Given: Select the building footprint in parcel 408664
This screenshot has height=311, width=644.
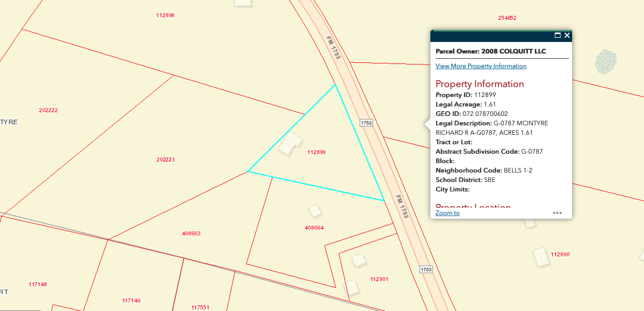Looking at the screenshot, I should tap(315, 211).
